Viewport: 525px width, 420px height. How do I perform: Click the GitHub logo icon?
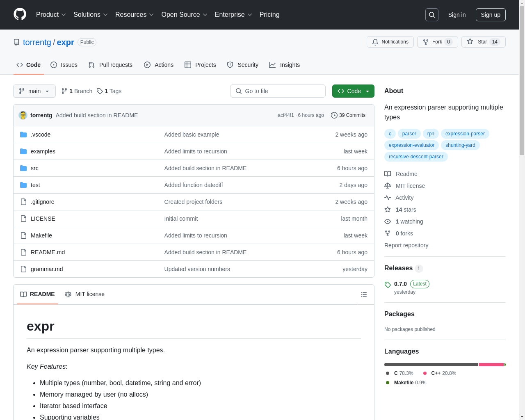coord(20,14)
